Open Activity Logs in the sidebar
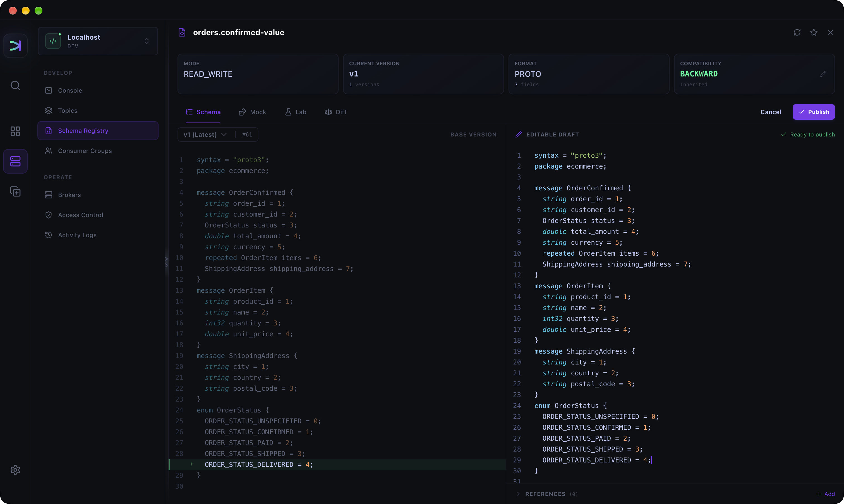This screenshot has width=844, height=504. click(98, 235)
